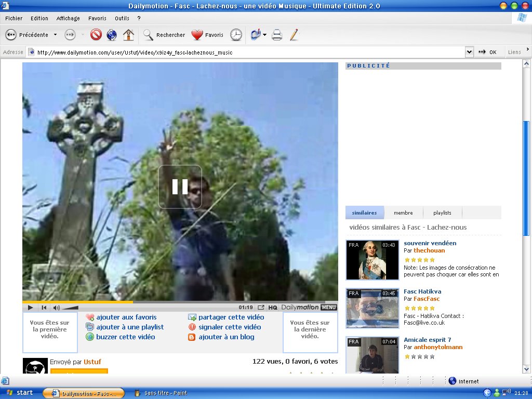Expand the mail icon dropdown arrow
This screenshot has height=399, width=532.
coord(264,35)
